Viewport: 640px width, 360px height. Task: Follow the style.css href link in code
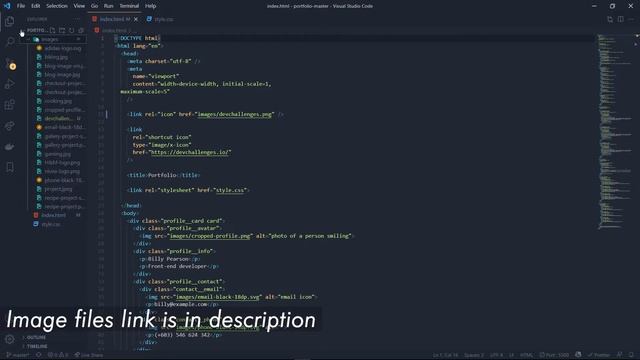point(230,190)
